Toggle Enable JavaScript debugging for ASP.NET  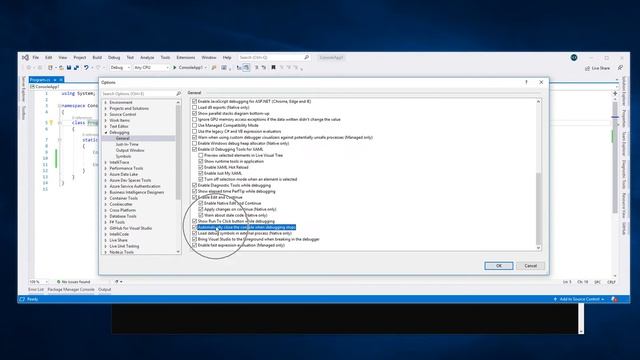pyautogui.click(x=194, y=101)
